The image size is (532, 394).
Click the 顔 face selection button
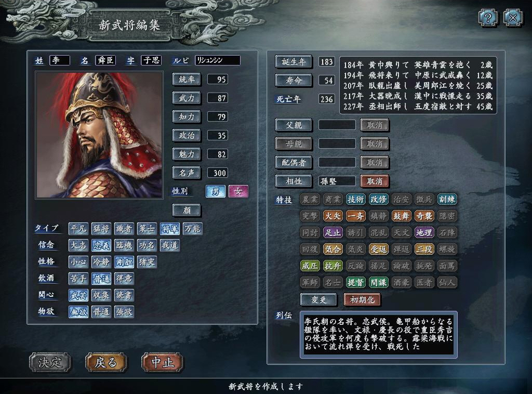(x=187, y=210)
